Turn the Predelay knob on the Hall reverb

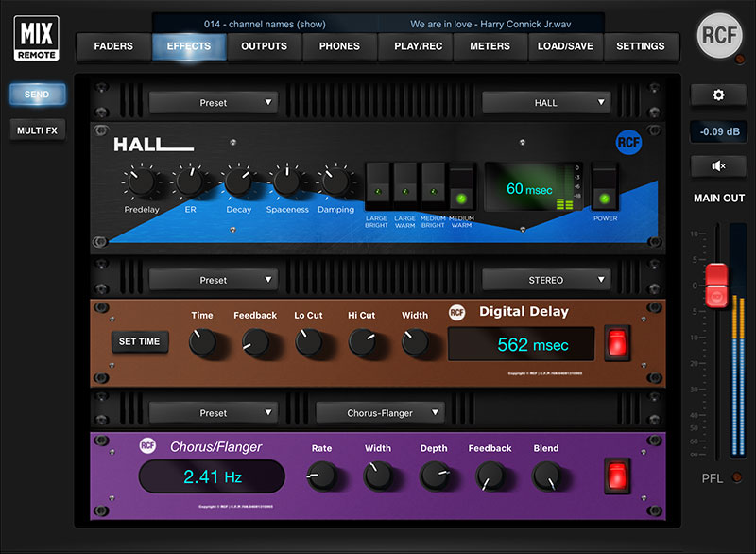[142, 181]
